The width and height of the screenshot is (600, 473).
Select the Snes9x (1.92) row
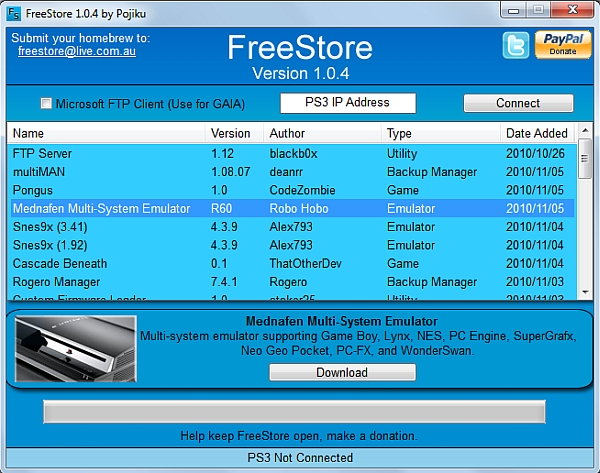pos(292,245)
